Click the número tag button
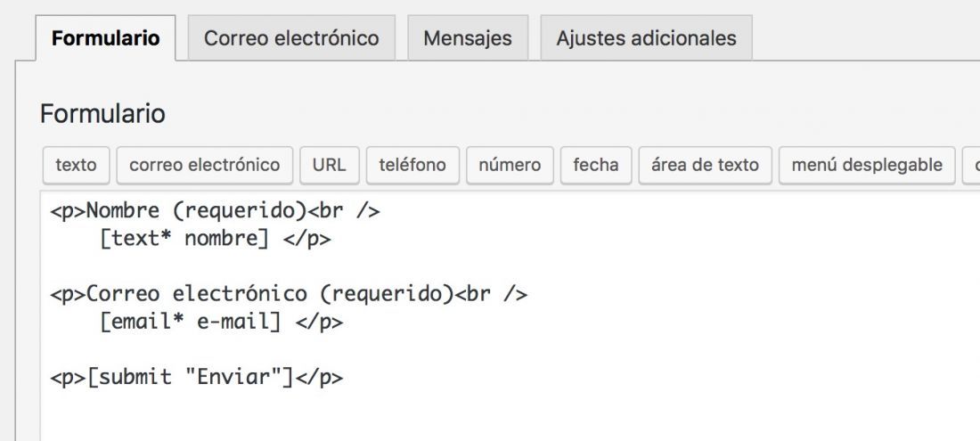Viewport: 980px width, 441px height. 510,166
